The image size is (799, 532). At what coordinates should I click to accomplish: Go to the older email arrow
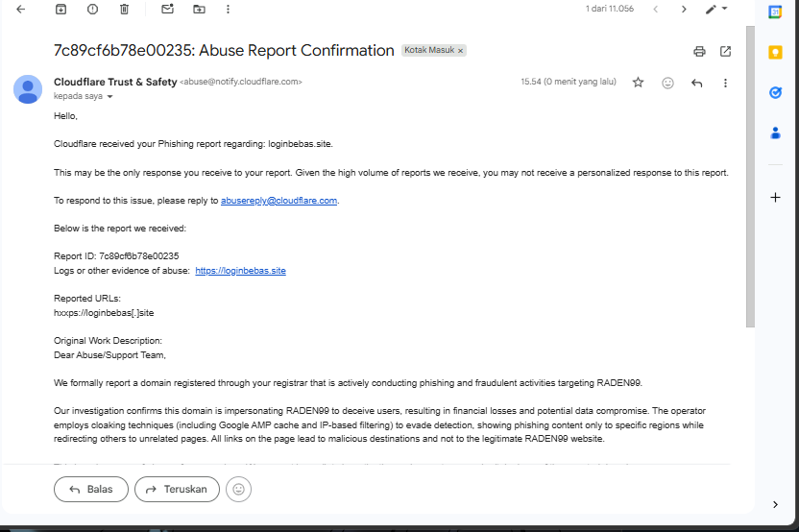click(x=684, y=10)
